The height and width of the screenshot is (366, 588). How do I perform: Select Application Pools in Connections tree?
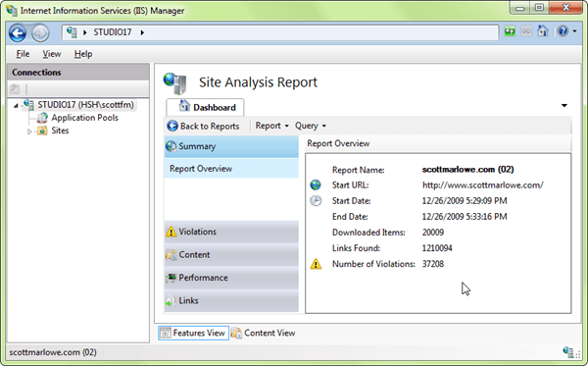click(x=84, y=118)
